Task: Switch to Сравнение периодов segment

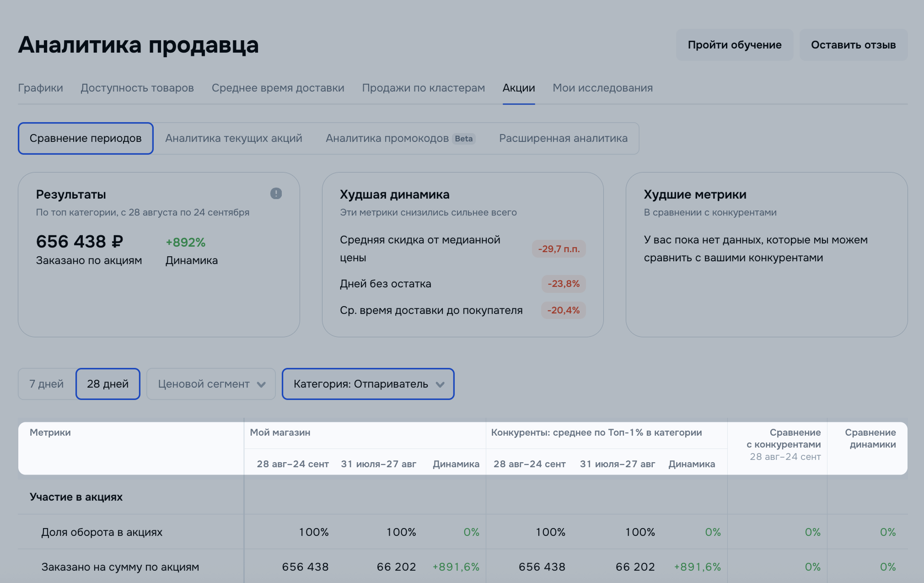Action: pos(86,138)
